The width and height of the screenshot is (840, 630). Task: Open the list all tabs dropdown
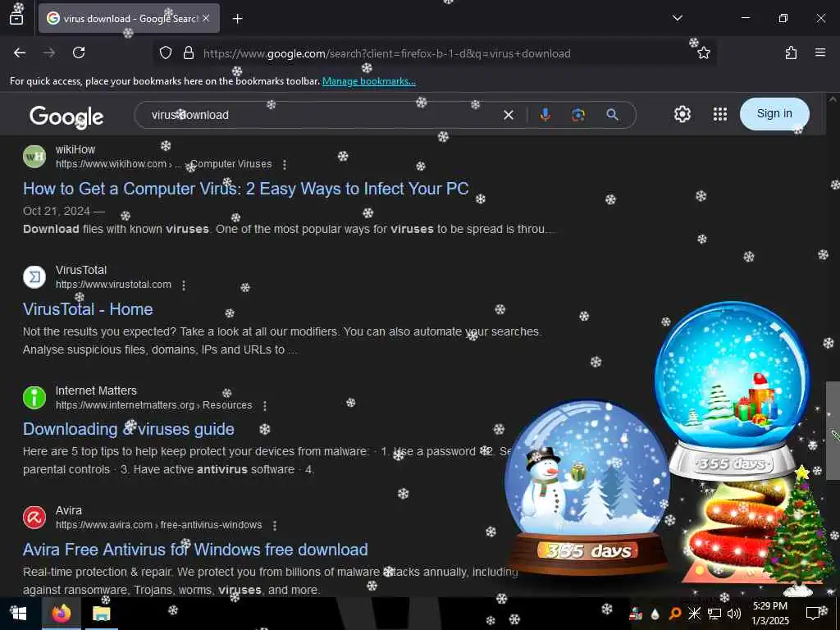pos(677,18)
